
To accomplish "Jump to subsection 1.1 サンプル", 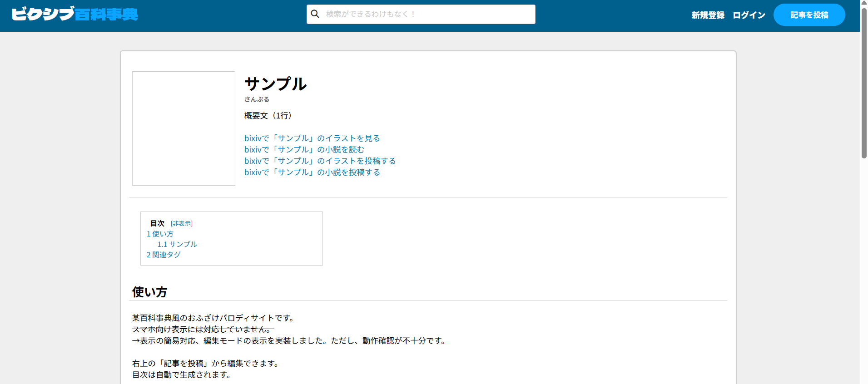I will tap(177, 244).
